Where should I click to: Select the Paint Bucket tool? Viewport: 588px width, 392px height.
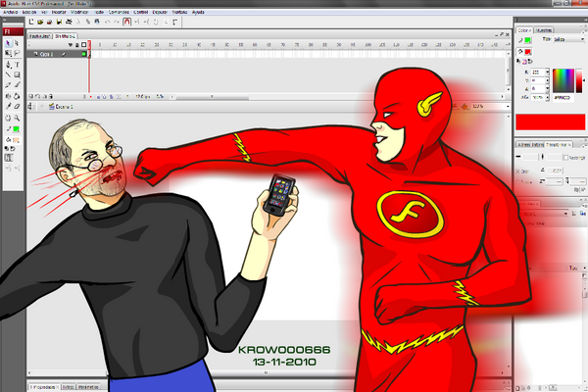[17, 96]
